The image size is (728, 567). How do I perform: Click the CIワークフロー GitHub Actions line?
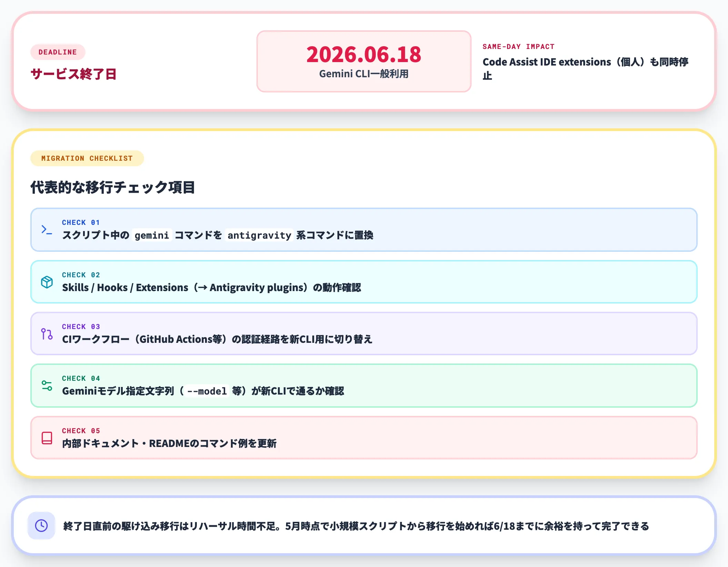217,339
